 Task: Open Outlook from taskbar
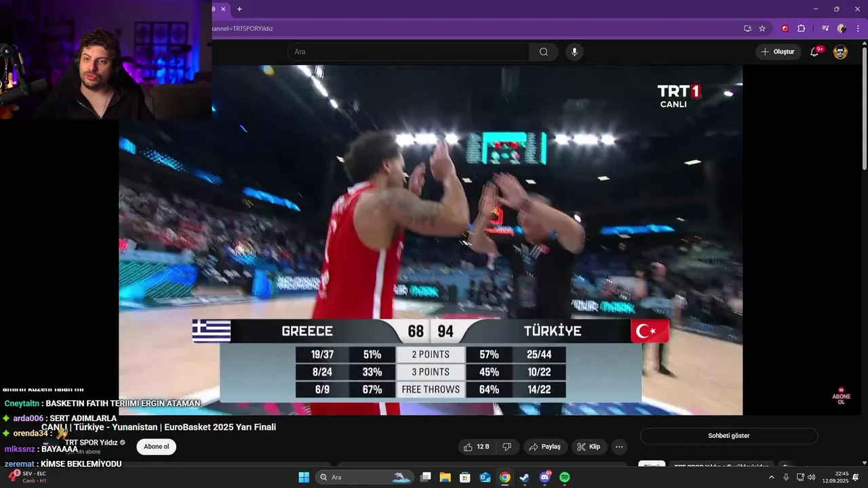(485, 477)
